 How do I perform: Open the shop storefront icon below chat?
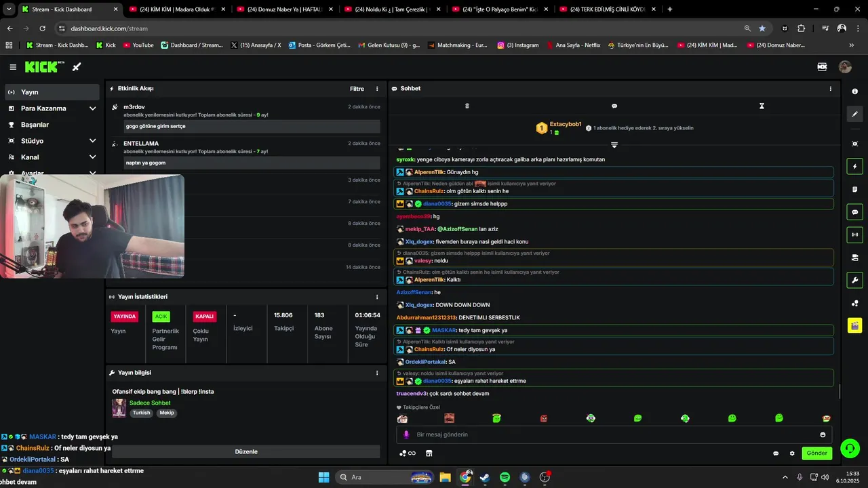coord(429,453)
